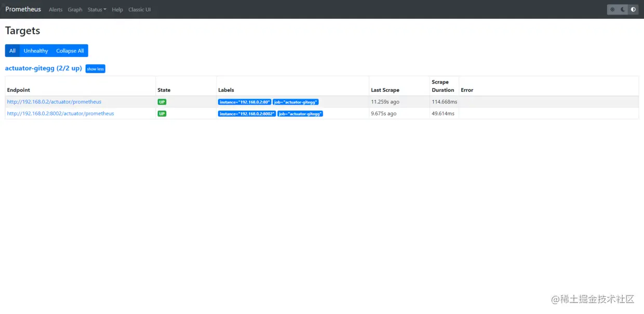
Task: Open the Status dropdown menu
Action: coord(97,9)
